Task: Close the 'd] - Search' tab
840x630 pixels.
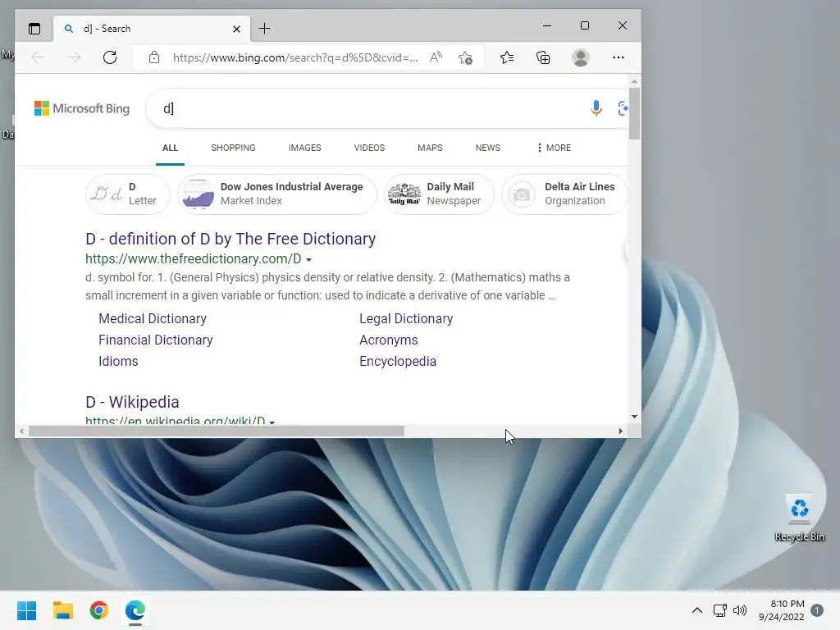Action: pyautogui.click(x=236, y=29)
